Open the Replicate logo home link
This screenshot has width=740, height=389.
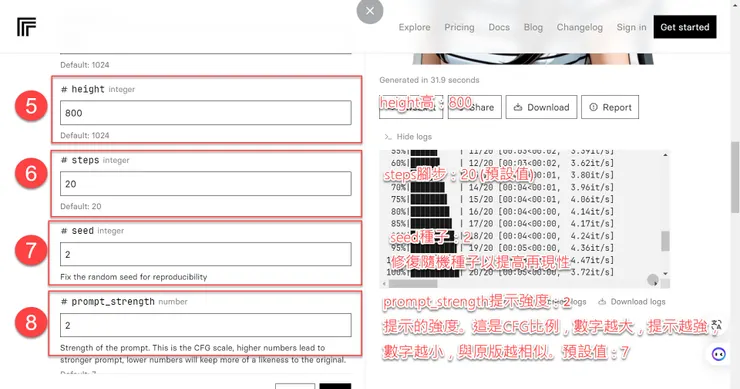tap(26, 27)
